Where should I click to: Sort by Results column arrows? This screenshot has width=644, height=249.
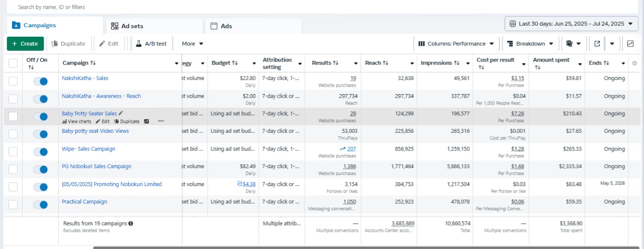point(336,63)
